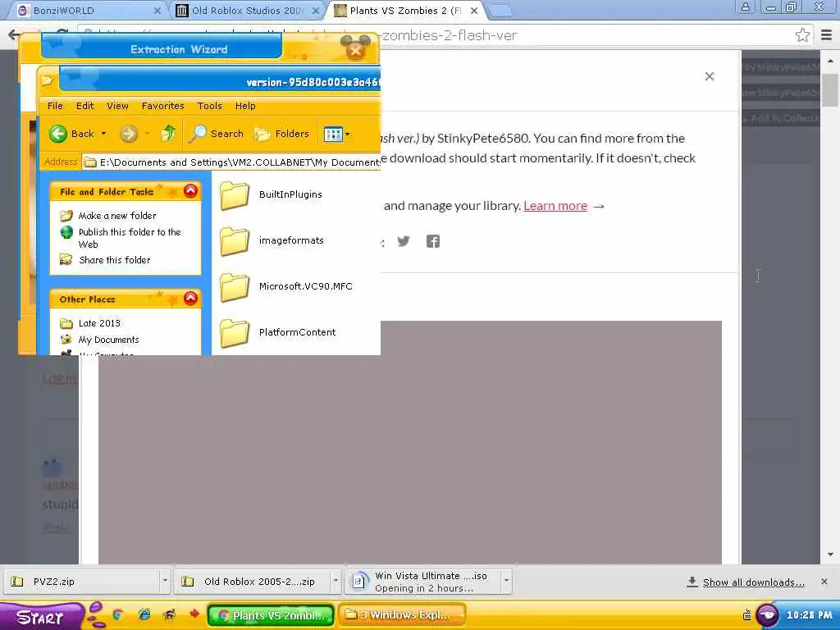Share via the Facebook icon

(x=433, y=241)
